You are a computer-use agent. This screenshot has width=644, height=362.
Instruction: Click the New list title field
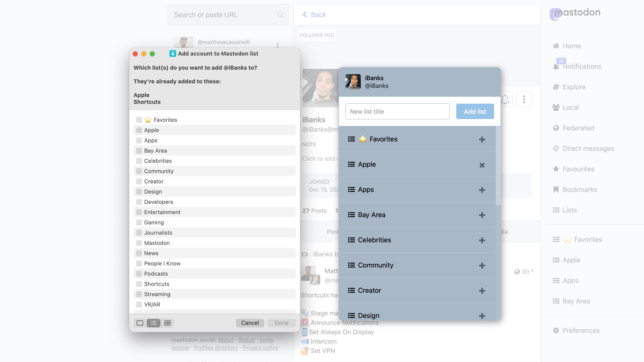click(x=398, y=111)
